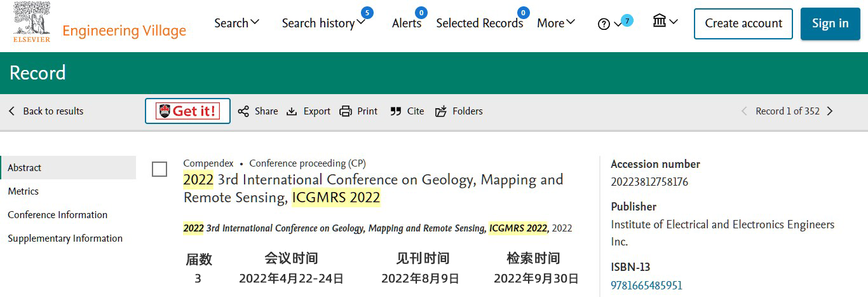Click the Create account button
The height and width of the screenshot is (297, 868).
[743, 24]
